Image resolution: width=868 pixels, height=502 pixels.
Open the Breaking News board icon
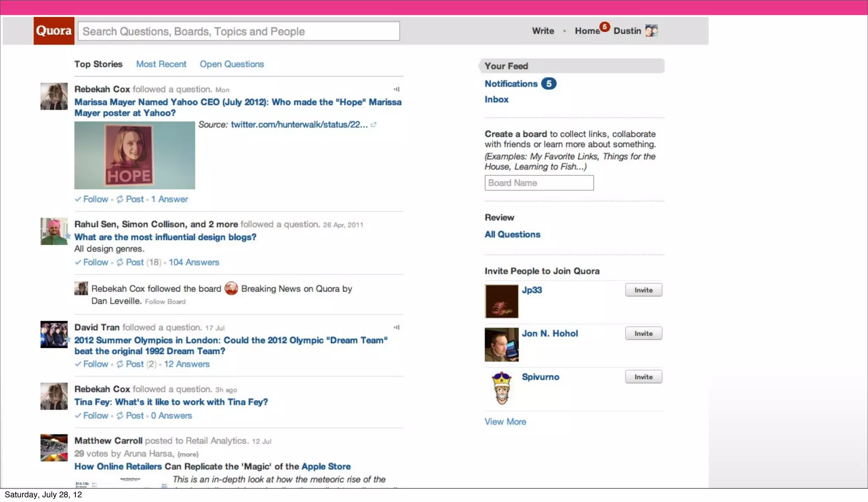click(x=231, y=288)
